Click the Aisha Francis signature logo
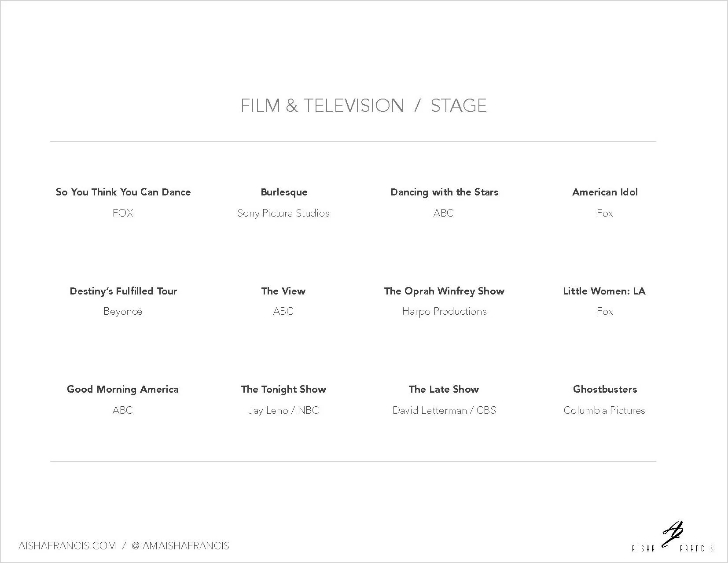This screenshot has width=728, height=563. pyautogui.click(x=673, y=537)
